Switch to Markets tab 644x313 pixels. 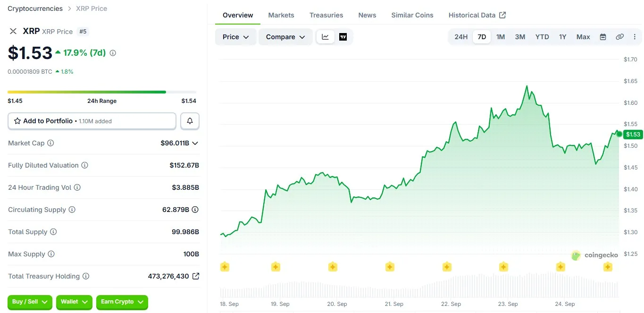click(281, 15)
